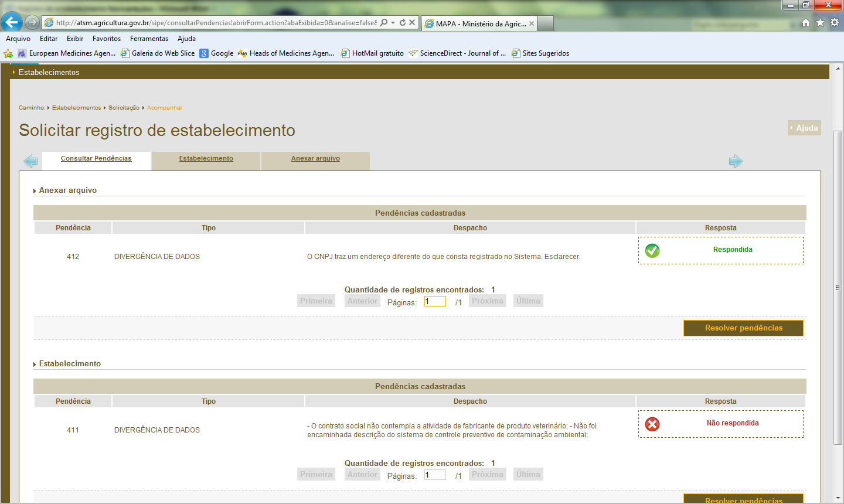Expand the Estabelecimentos header menu
This screenshot has width=844, height=504.
tap(49, 73)
